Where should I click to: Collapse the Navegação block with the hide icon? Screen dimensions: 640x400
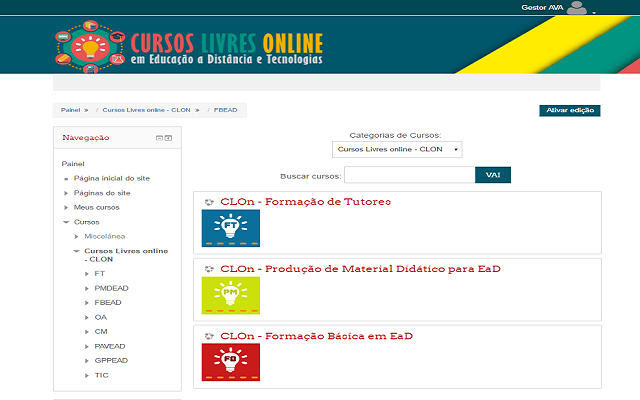159,138
